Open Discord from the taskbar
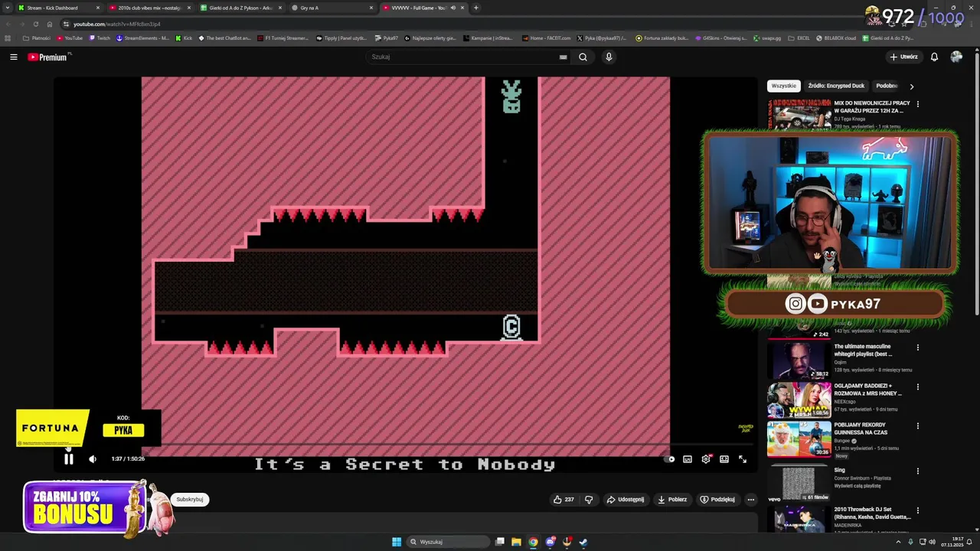Image resolution: width=980 pixels, height=551 pixels. [x=550, y=542]
